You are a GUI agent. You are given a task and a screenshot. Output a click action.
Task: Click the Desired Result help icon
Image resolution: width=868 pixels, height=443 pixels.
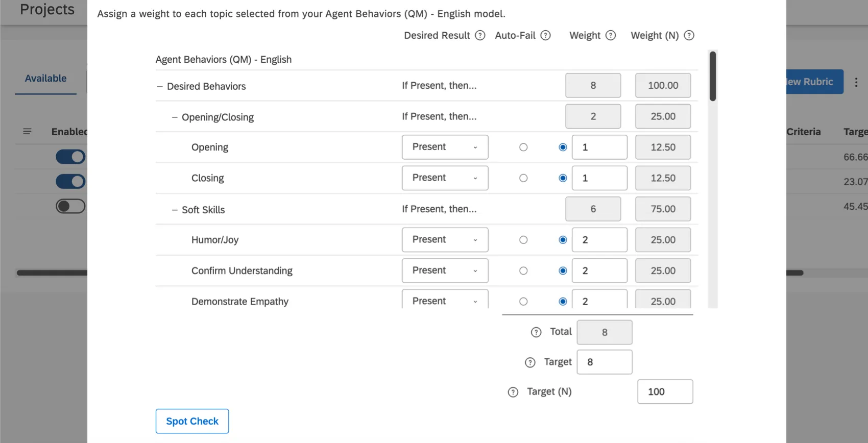tap(480, 36)
